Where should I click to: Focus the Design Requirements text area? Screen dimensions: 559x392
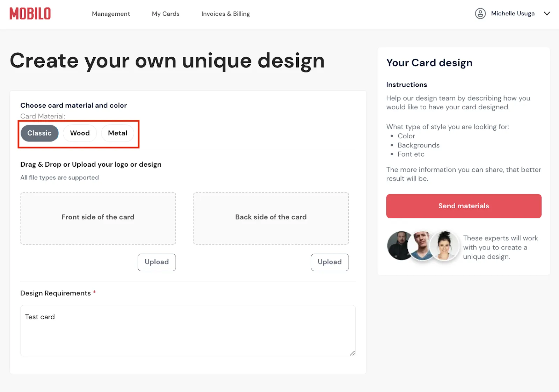coord(188,331)
